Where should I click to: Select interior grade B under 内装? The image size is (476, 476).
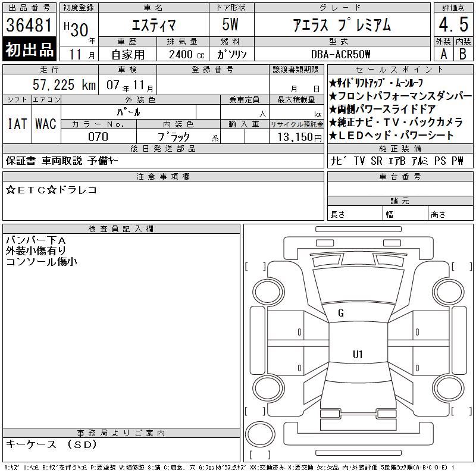463,54
